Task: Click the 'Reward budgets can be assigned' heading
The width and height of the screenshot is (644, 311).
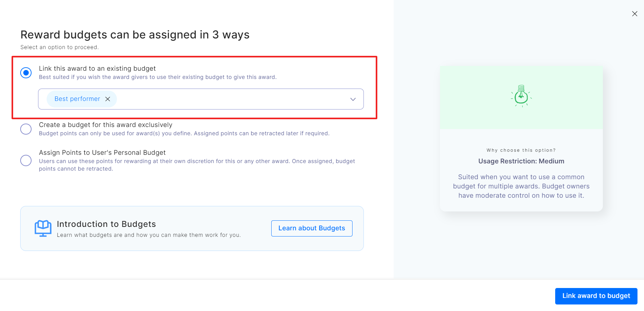Action: pyautogui.click(x=135, y=35)
